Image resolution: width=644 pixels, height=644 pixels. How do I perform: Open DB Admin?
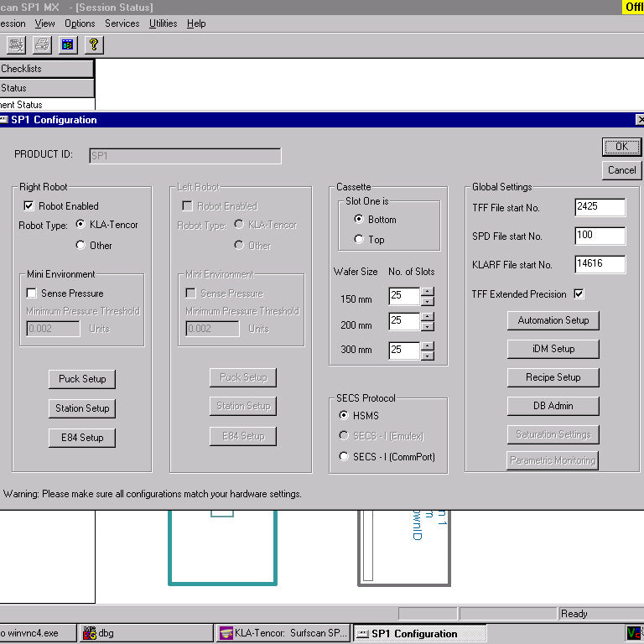pos(553,406)
